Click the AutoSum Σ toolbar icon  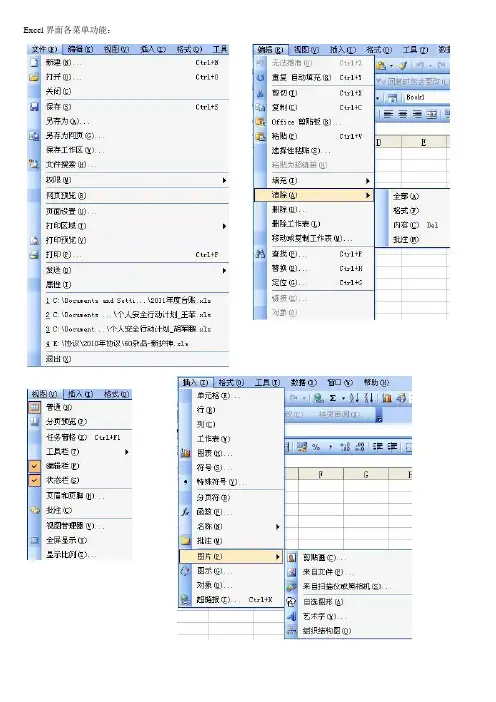(333, 398)
